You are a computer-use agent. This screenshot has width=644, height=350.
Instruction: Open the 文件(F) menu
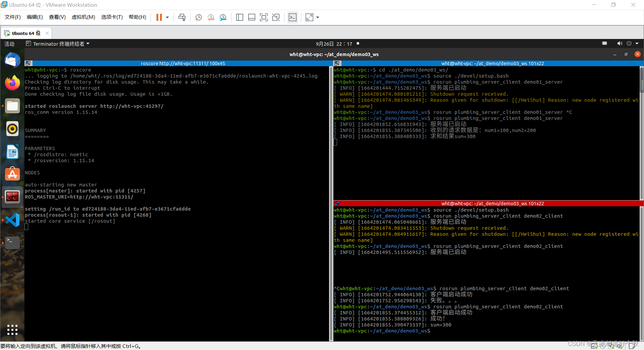pos(13,17)
